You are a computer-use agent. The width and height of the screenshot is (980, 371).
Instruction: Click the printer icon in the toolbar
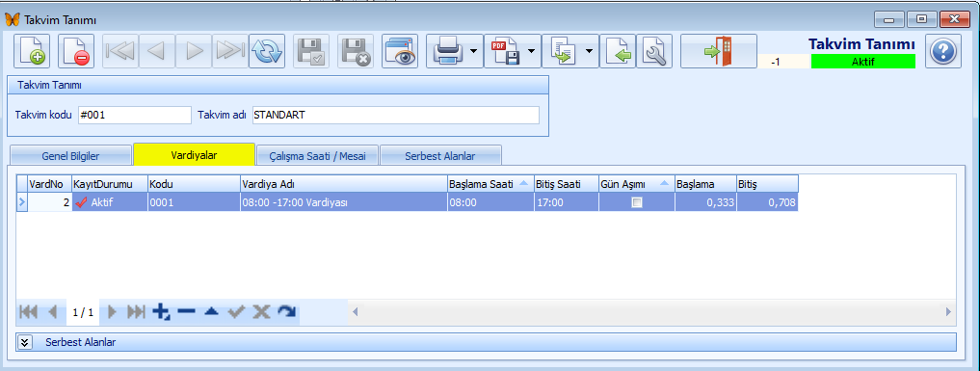click(x=446, y=51)
